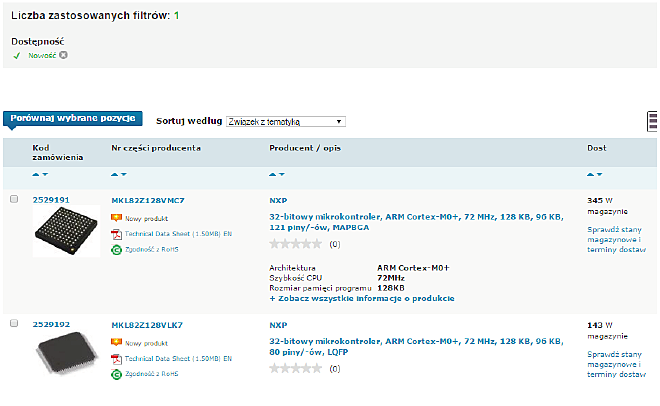Click the MAPBGA chip thumbnail image

[x=65, y=231]
